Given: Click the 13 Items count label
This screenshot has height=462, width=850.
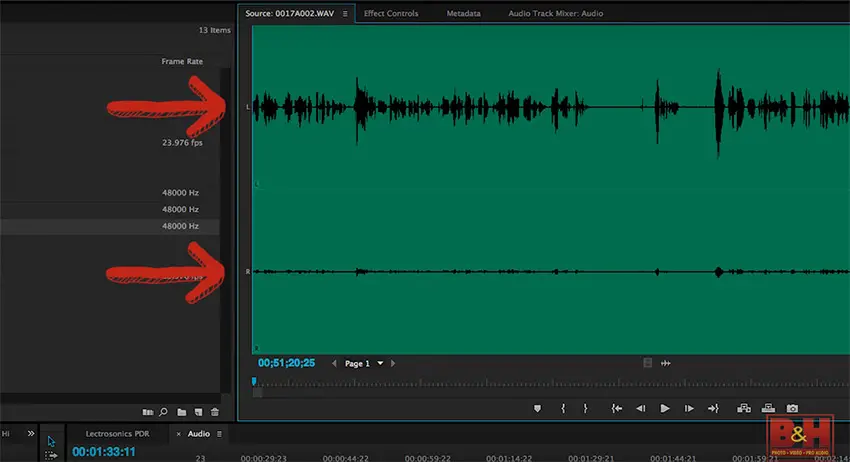Looking at the screenshot, I should pyautogui.click(x=214, y=30).
